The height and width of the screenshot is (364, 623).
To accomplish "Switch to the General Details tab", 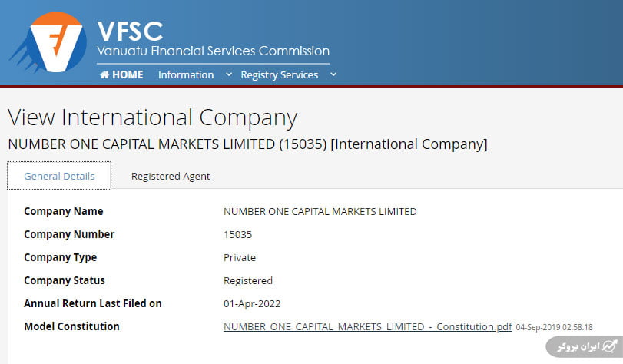I will tap(59, 176).
